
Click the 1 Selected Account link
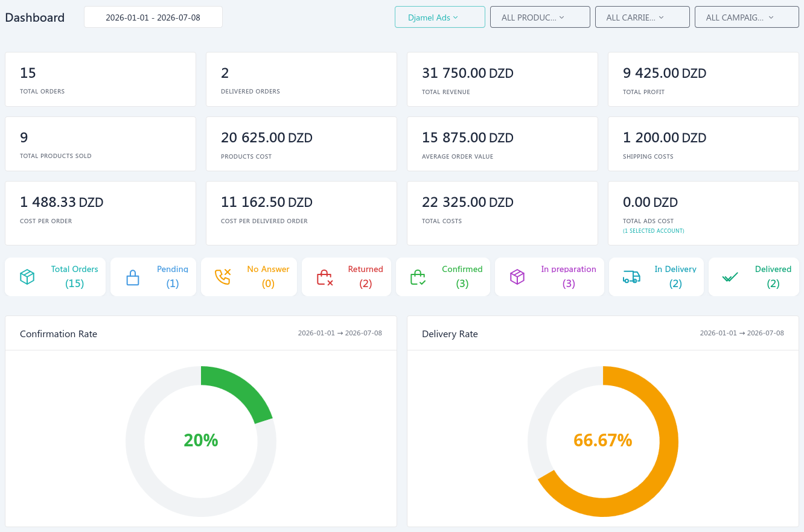654,231
